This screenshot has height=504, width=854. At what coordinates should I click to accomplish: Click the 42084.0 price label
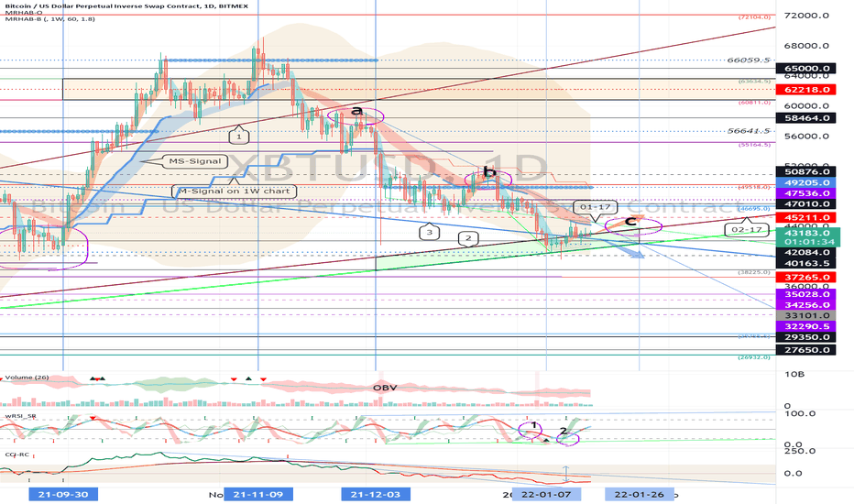tap(807, 252)
